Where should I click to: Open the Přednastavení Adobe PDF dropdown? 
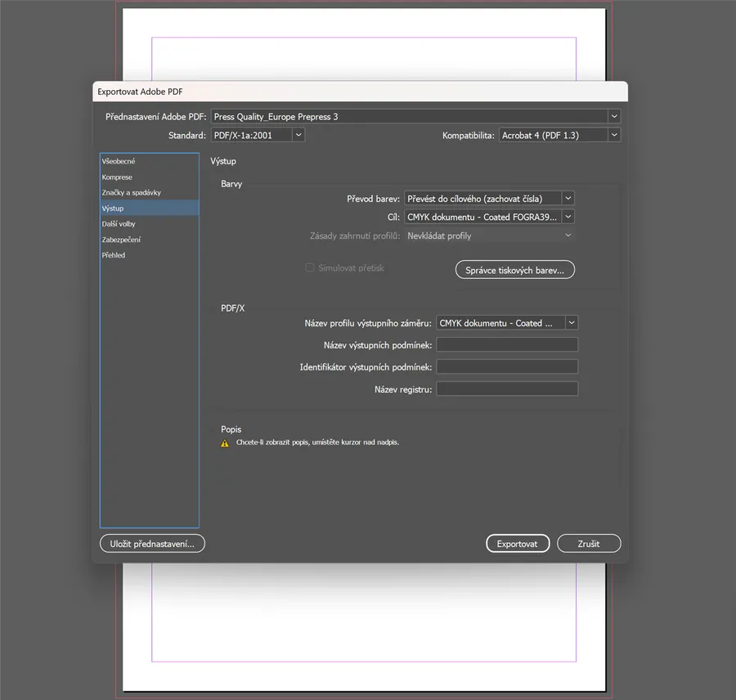[416, 116]
